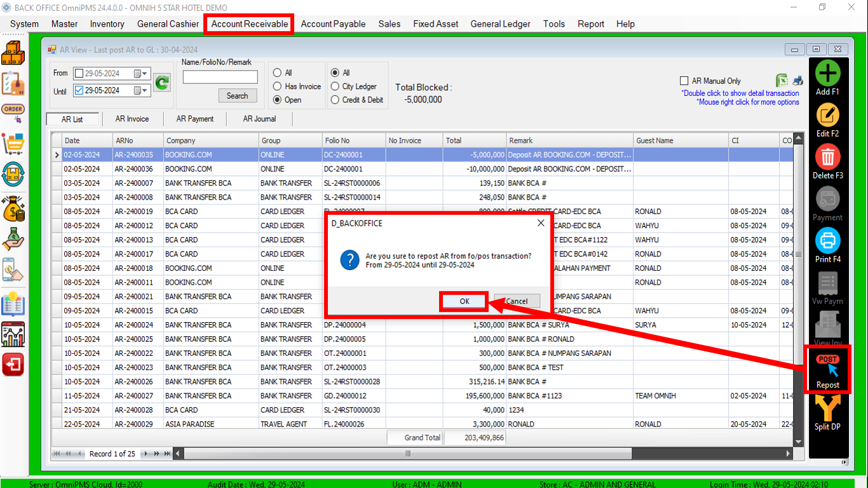
Task: Click the package return cycle icon in sidebar
Action: (13, 174)
